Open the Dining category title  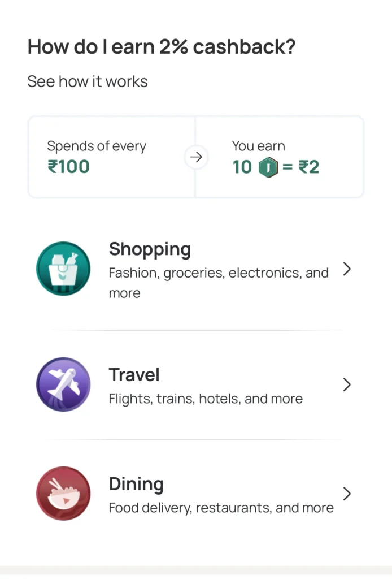pos(136,485)
